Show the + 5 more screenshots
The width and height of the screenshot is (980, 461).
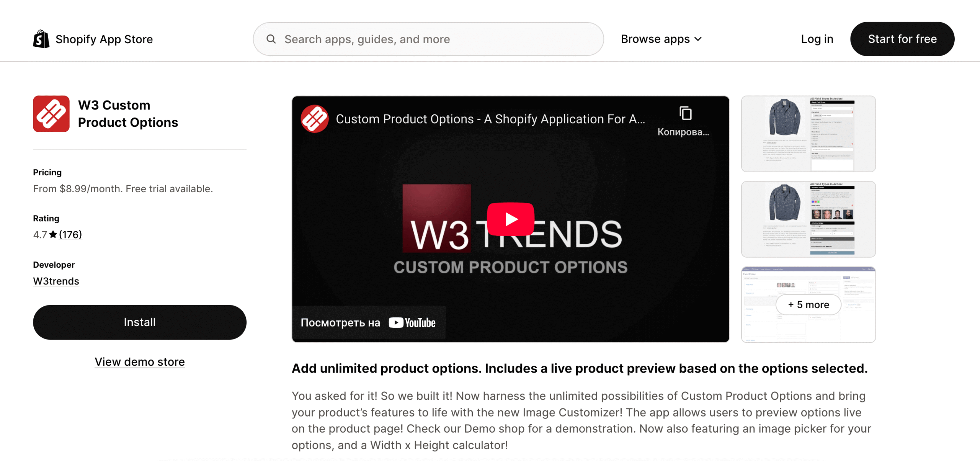click(808, 304)
